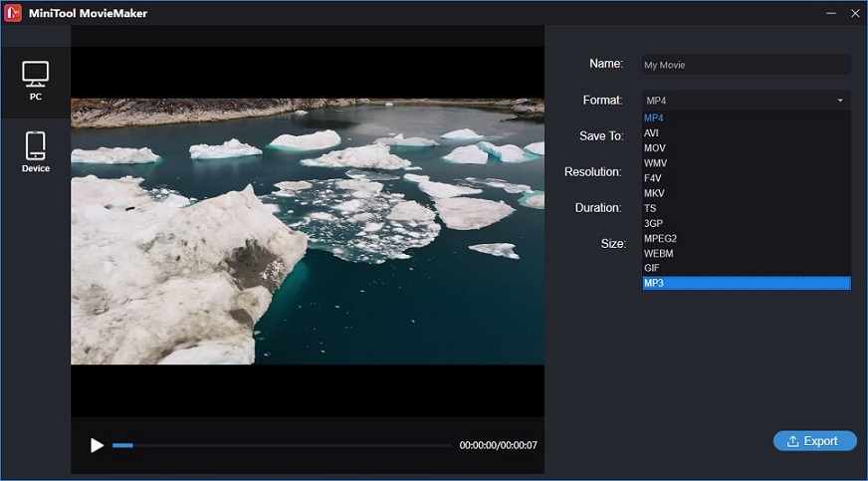Viewport: 868px width, 481px height.
Task: Click the 00:00:00/00:00:07 timecode
Action: click(x=499, y=445)
